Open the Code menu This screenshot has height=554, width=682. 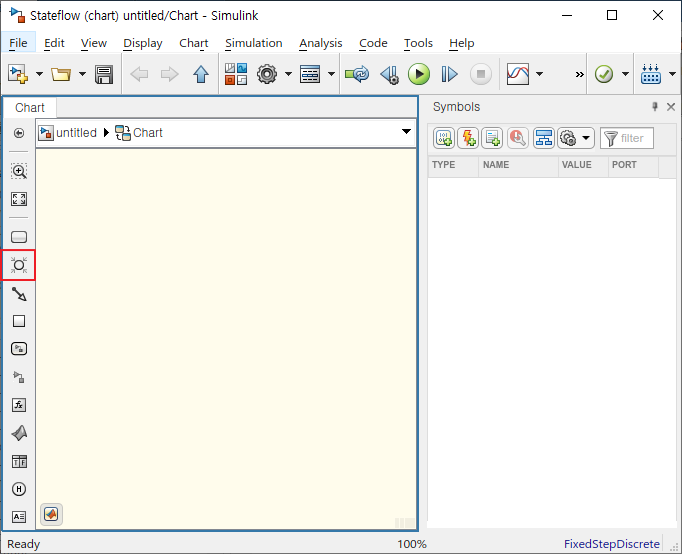(373, 43)
